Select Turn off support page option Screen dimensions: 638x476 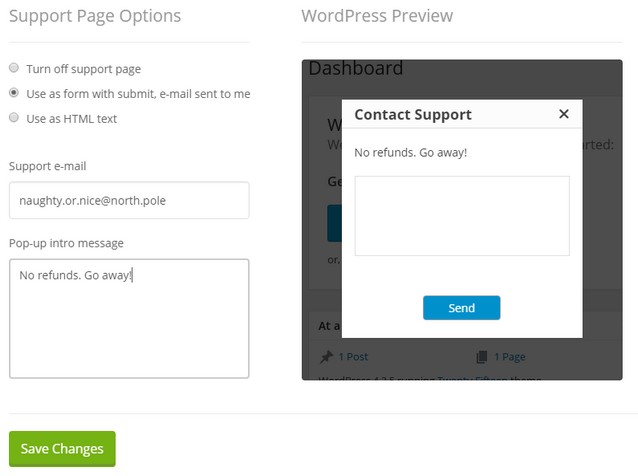(14, 69)
